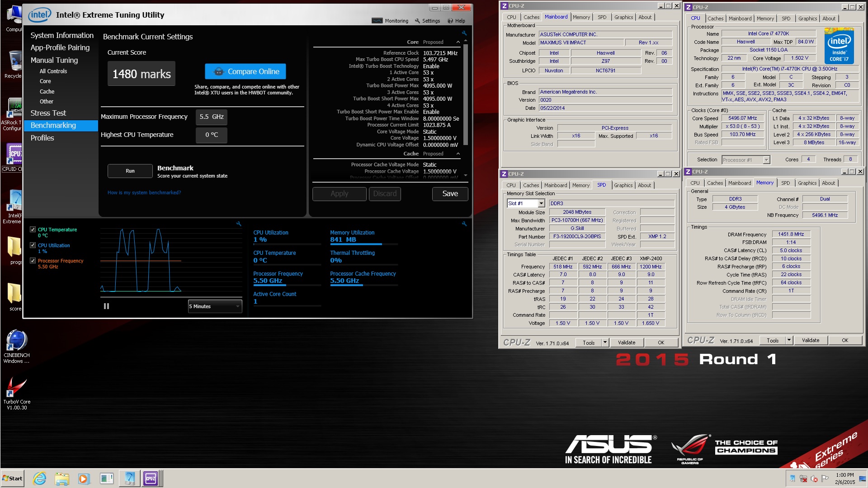Open Internet Explorer from the taskbar
Image resolution: width=868 pixels, height=488 pixels.
(x=39, y=478)
